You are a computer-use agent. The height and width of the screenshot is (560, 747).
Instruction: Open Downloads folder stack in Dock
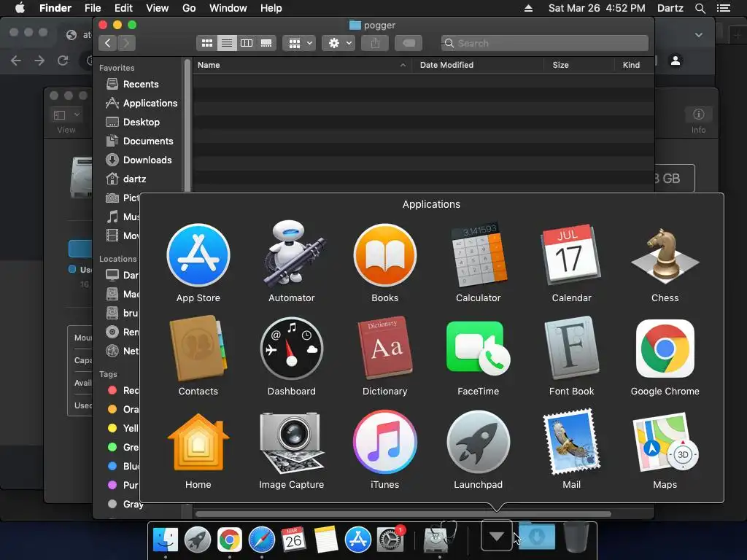[536, 536]
